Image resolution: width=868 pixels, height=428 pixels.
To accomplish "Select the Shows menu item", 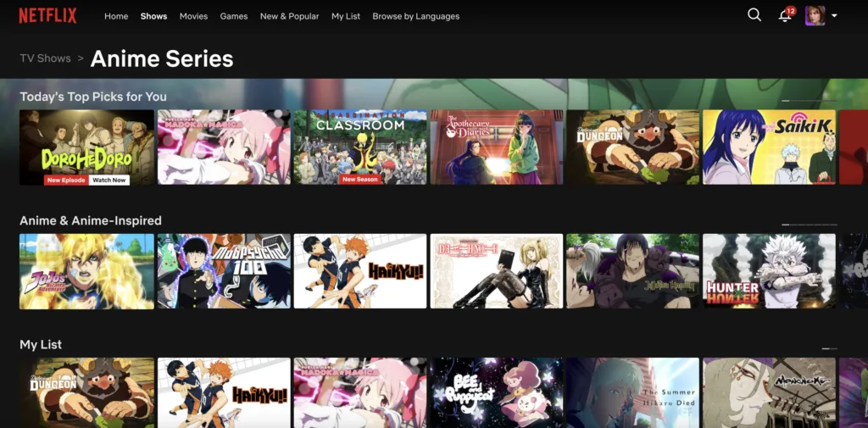I will [154, 16].
